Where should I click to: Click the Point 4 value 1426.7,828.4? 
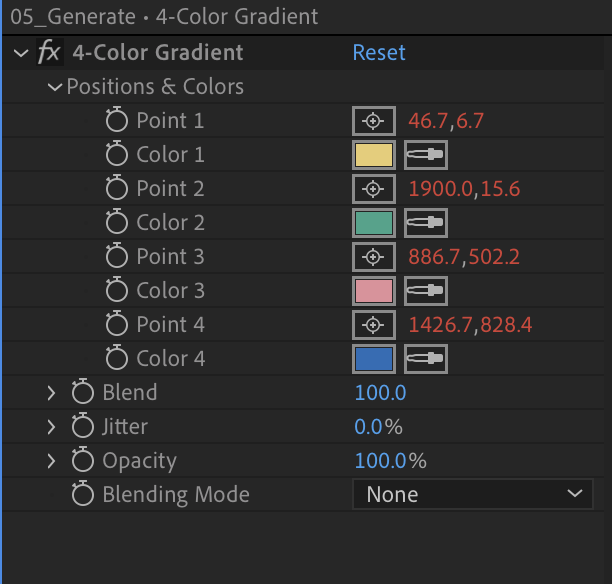[x=470, y=324]
